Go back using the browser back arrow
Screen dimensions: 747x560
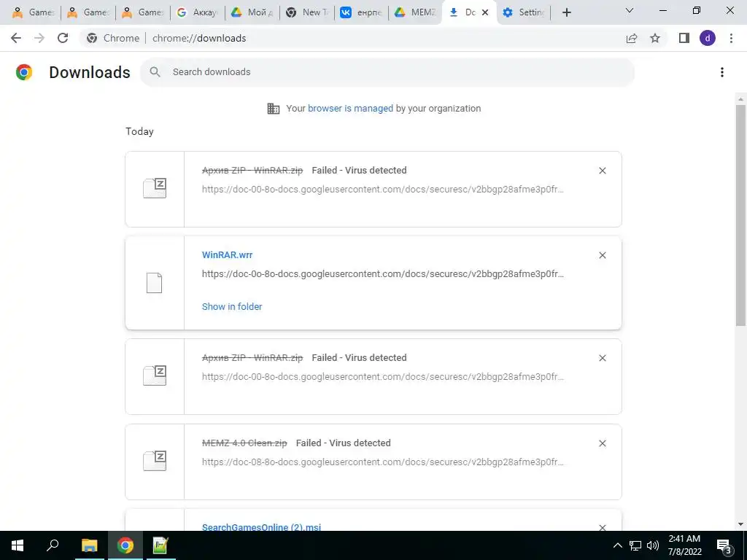16,38
